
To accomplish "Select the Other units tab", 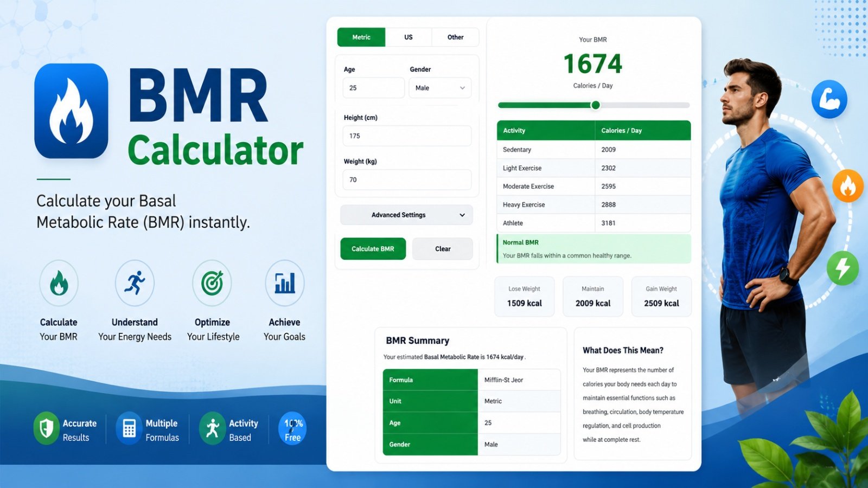I will pos(456,37).
